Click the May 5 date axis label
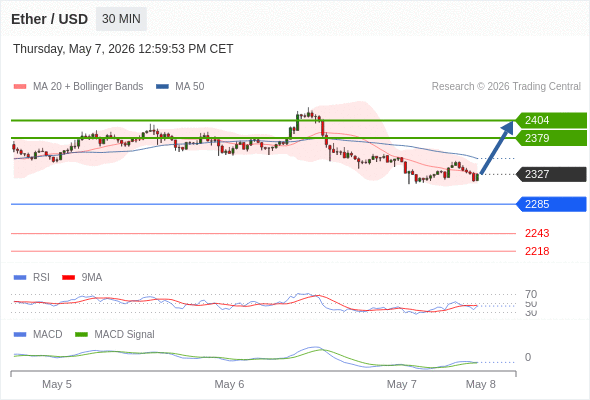Viewport: 590px width, 400px height. click(57, 384)
